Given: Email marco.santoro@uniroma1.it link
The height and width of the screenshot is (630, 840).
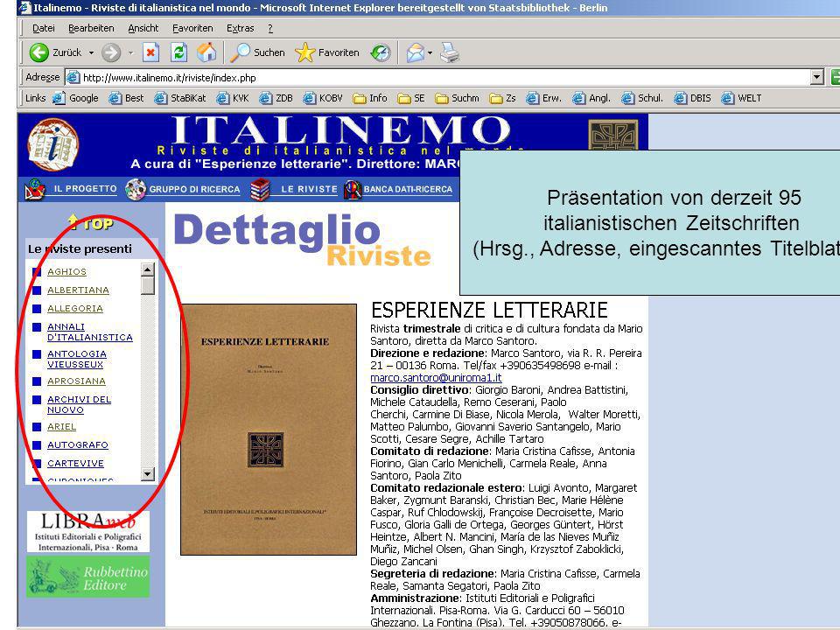Looking at the screenshot, I should pos(436,378).
